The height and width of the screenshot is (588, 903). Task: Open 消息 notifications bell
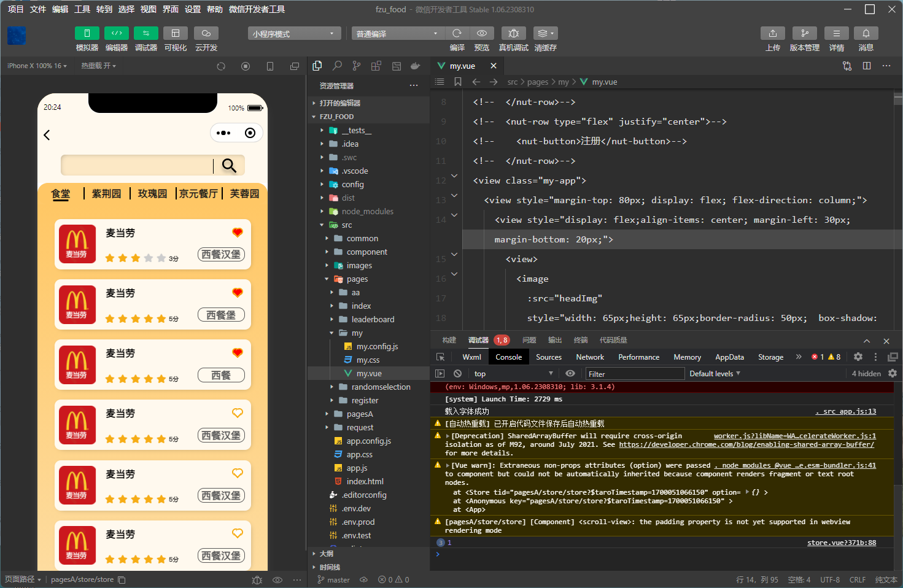(866, 33)
